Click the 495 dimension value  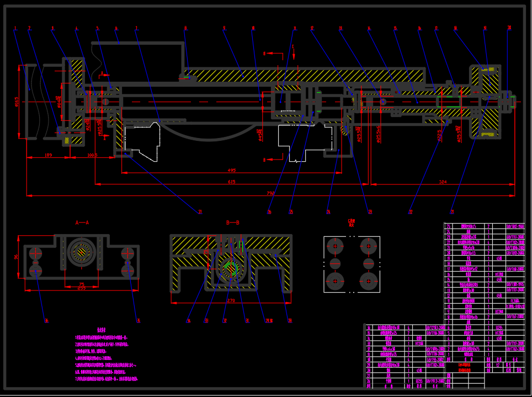coord(231,171)
